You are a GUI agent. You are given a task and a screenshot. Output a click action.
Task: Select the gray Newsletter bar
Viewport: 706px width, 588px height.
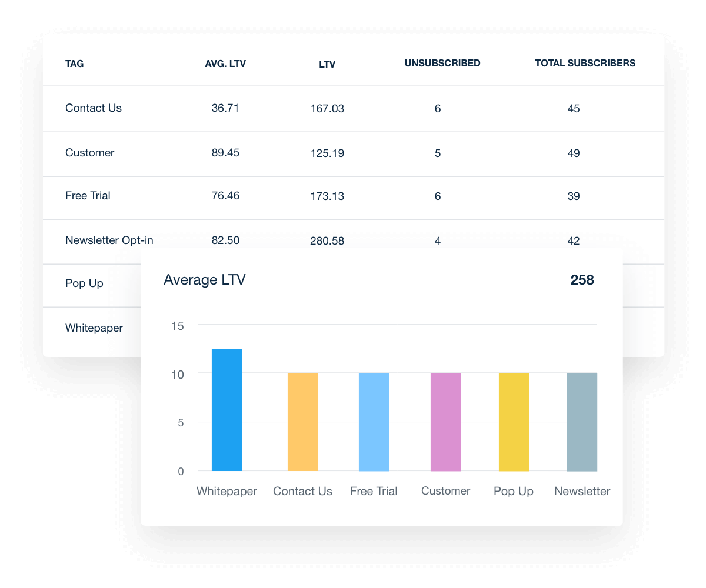(582, 420)
